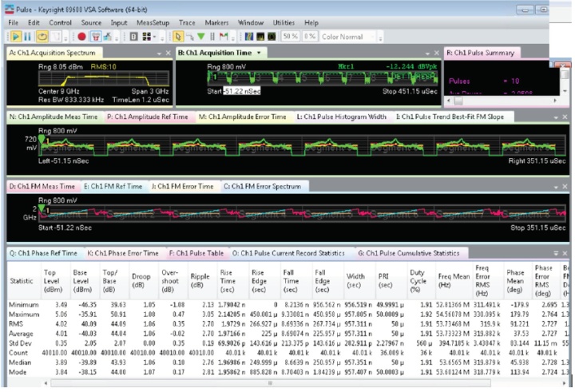Switch to C: Ch1 FM Error Spectrum tab
575x392 pixels.
[263, 186]
